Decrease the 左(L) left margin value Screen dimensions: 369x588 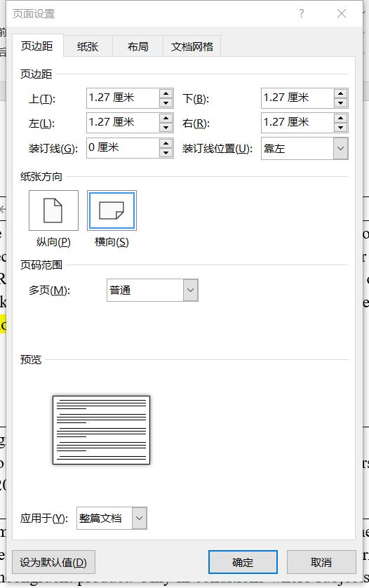[x=166, y=128]
